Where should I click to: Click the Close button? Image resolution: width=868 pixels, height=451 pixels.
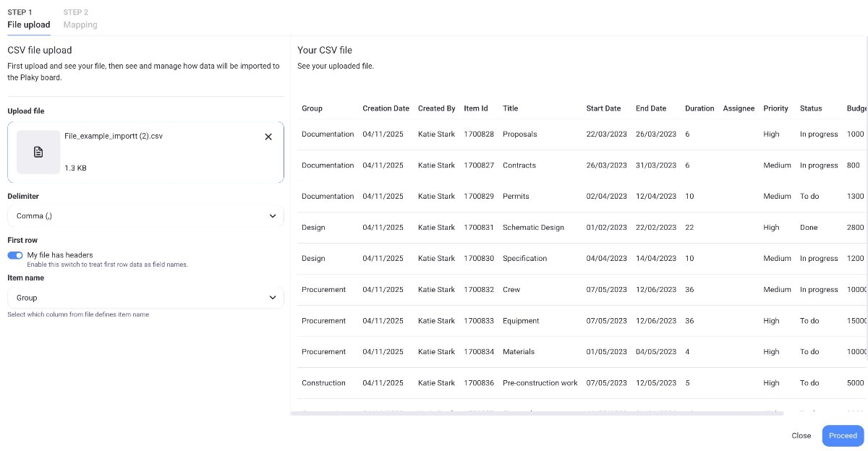tap(801, 435)
